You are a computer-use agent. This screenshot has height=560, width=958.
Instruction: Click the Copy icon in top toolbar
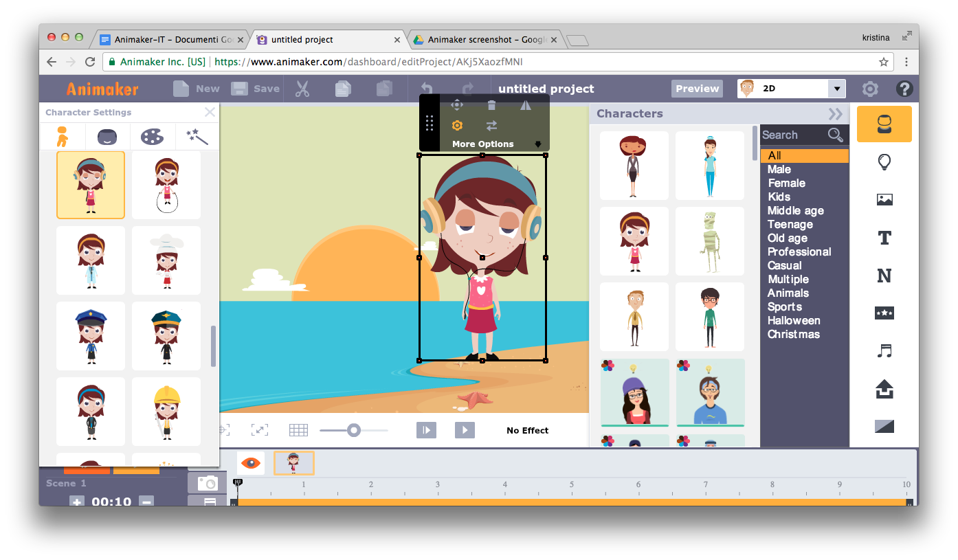(x=343, y=89)
